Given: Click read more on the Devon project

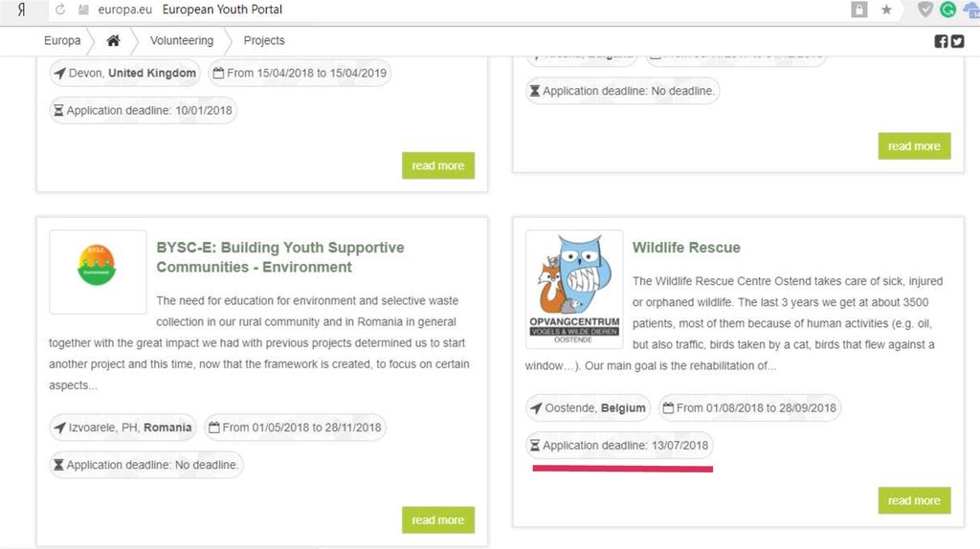Looking at the screenshot, I should click(x=438, y=165).
